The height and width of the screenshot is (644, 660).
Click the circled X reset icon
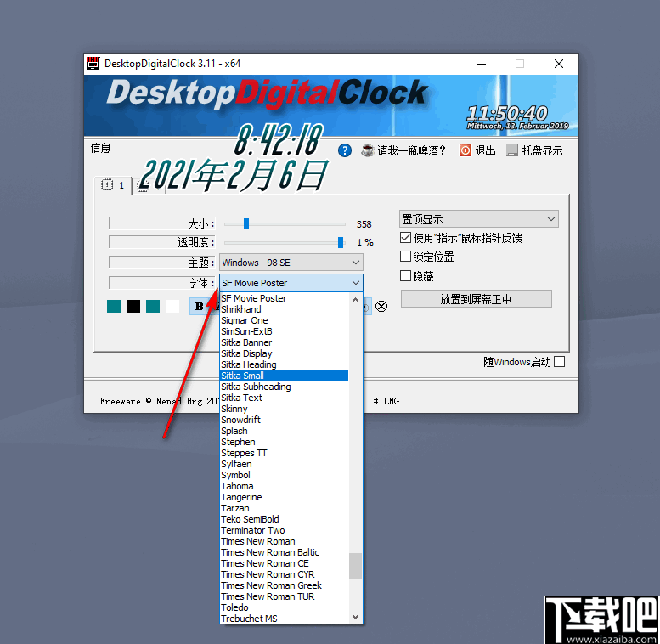(x=381, y=306)
